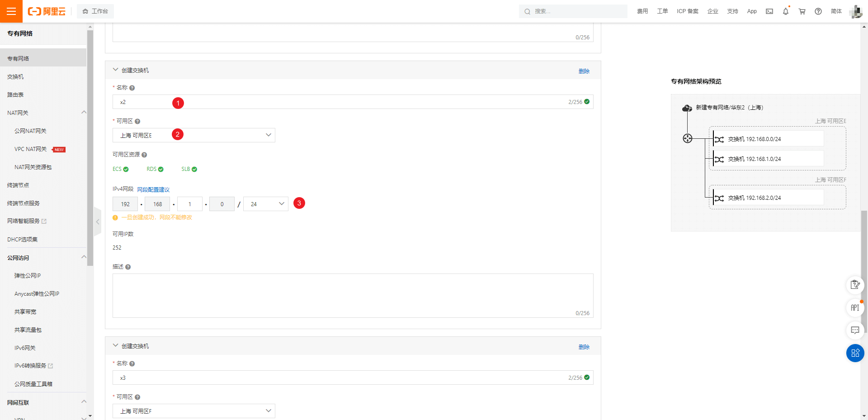Show help for x2 名称 field
Image resolution: width=868 pixels, height=420 pixels.
click(132, 88)
